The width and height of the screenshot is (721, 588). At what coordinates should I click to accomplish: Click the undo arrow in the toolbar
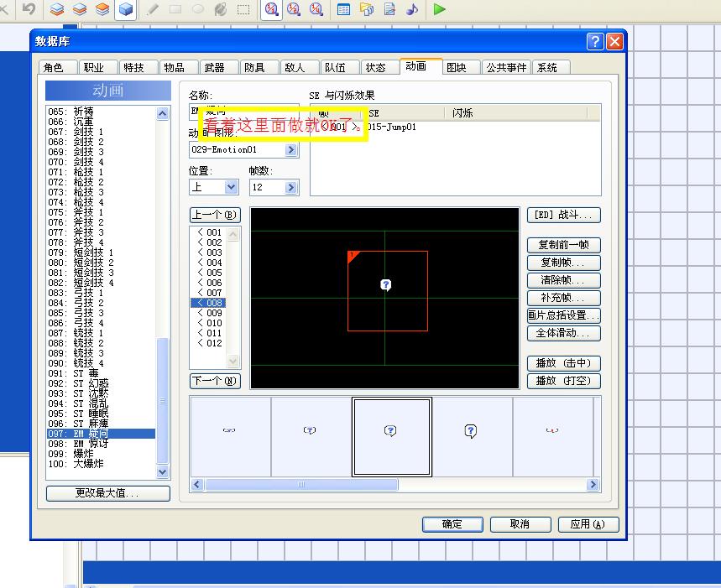pos(29,8)
